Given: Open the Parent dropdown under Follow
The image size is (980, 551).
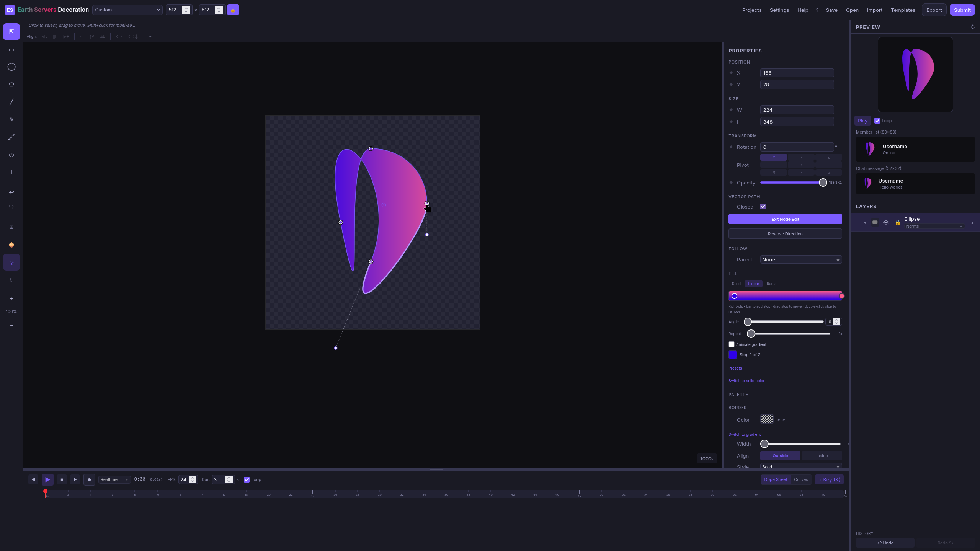Looking at the screenshot, I should [x=800, y=259].
